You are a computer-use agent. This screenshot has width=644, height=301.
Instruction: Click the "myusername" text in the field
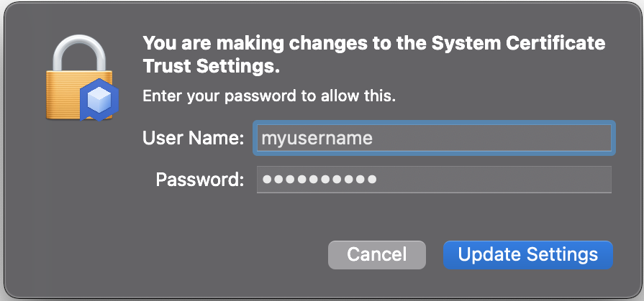coord(317,139)
